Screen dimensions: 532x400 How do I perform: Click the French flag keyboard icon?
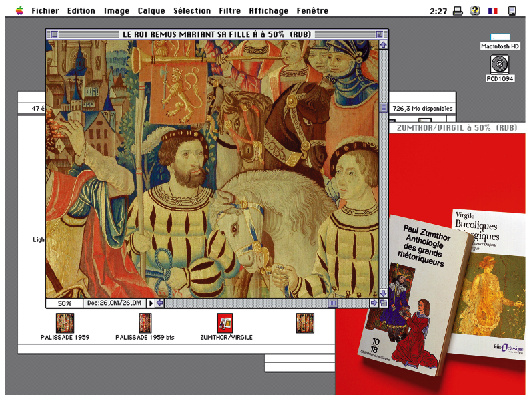tap(493, 11)
